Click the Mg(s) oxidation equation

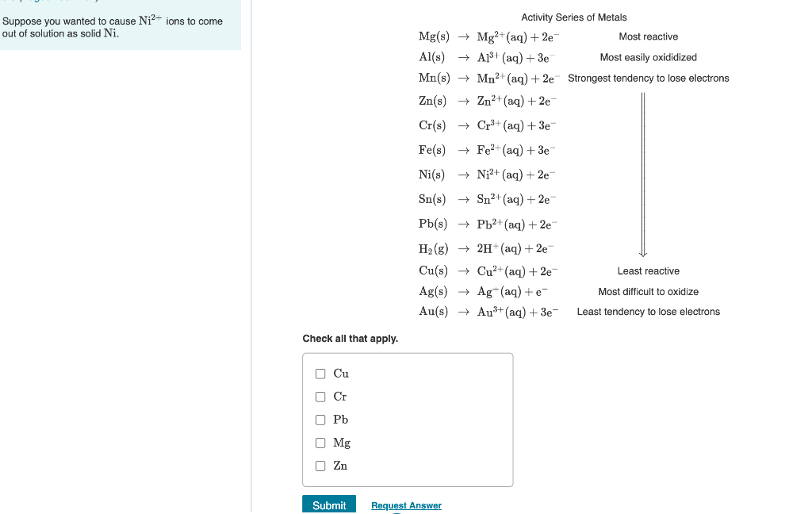pos(490,36)
